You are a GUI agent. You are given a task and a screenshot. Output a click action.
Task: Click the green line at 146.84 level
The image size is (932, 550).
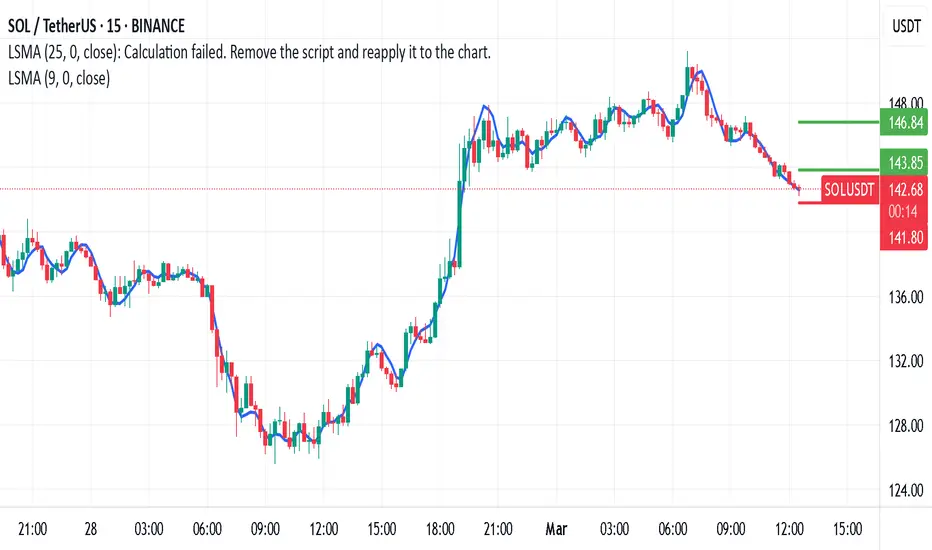(838, 122)
